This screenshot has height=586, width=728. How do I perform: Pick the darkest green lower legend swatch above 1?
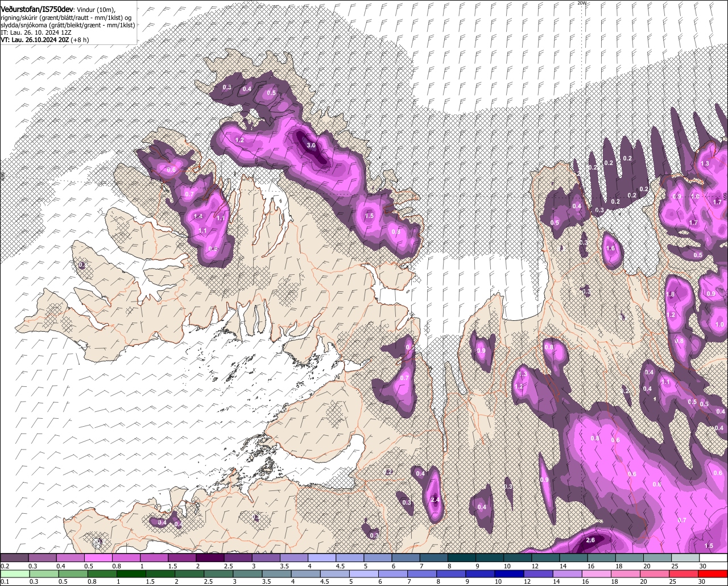(x=126, y=573)
